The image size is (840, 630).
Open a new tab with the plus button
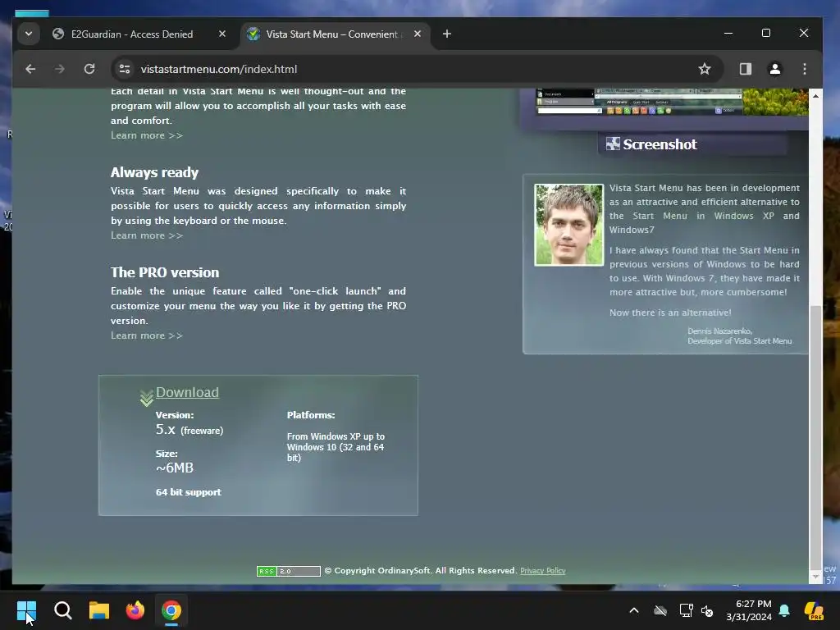[447, 34]
